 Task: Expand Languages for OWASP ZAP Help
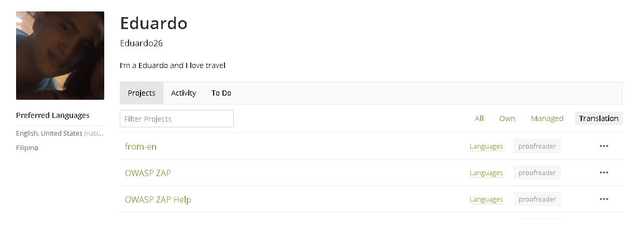pyautogui.click(x=486, y=200)
